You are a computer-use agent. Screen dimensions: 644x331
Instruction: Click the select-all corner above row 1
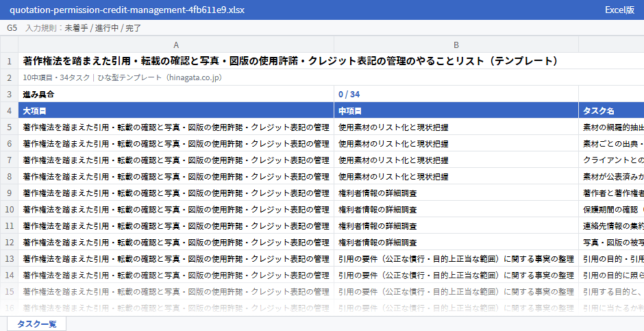click(x=9, y=45)
